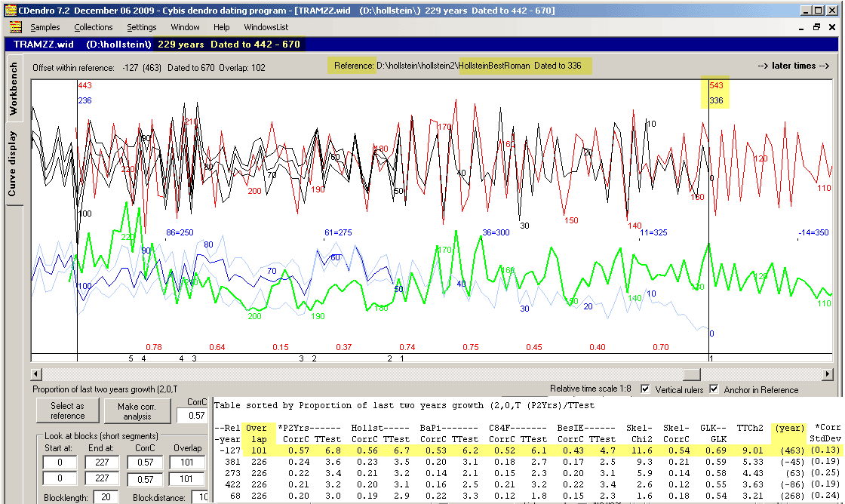Click the TTCh2 column header
The width and height of the screenshot is (845, 504).
tap(750, 428)
